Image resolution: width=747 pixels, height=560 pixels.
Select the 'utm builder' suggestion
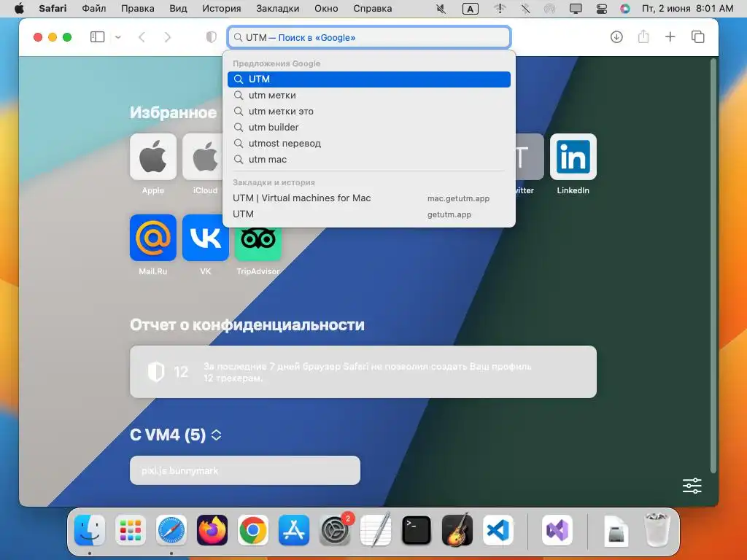tap(369, 127)
